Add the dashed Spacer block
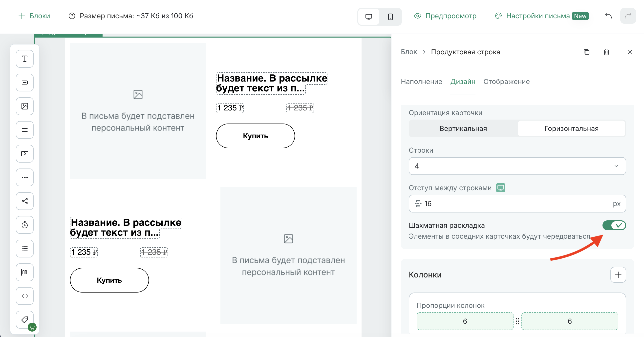The width and height of the screenshot is (644, 337). click(24, 177)
